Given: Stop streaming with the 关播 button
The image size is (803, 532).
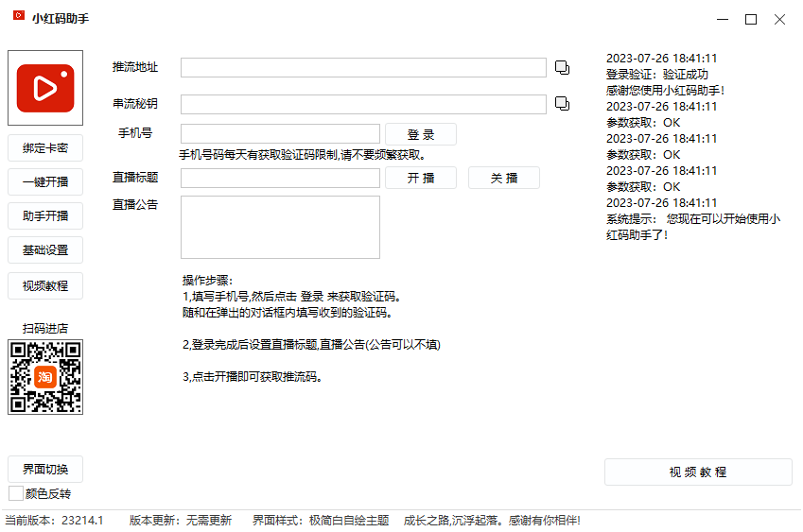Looking at the screenshot, I should [x=503, y=178].
